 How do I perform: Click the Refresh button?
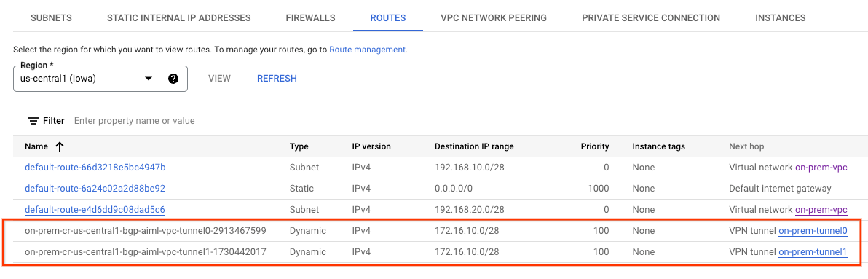tap(277, 79)
